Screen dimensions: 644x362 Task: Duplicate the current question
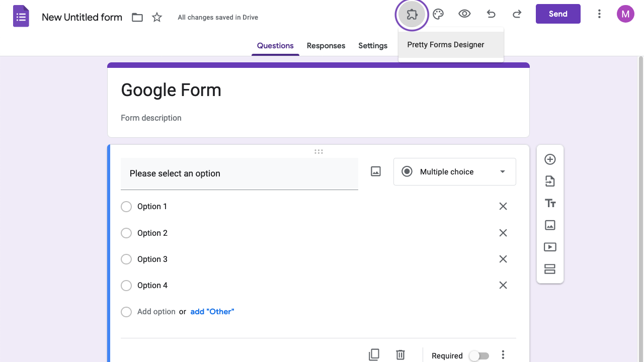374,355
